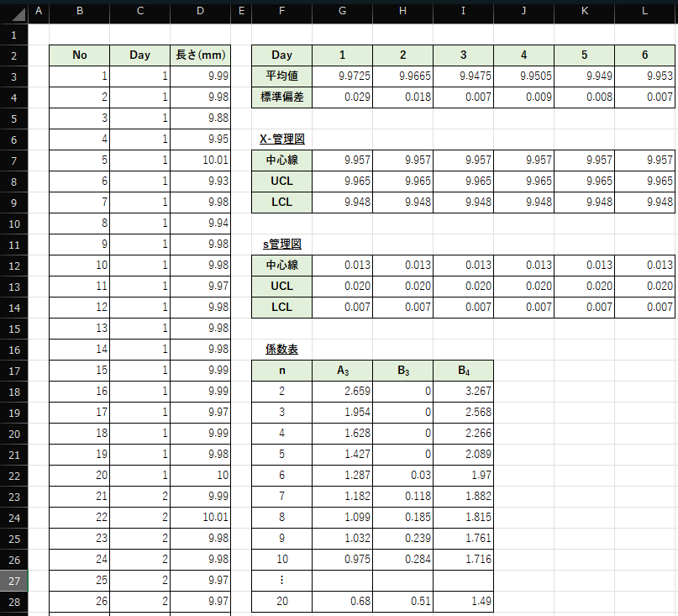Select the standard deviation cell showing 0.029
This screenshot has height=616, width=678.
pos(342,97)
